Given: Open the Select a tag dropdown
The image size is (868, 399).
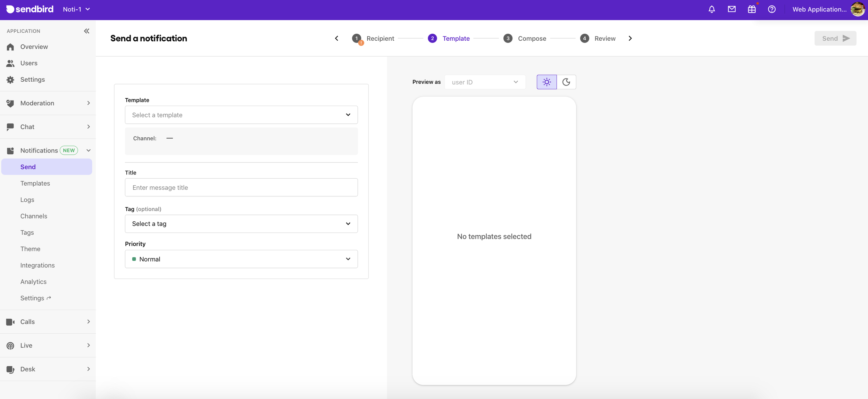Looking at the screenshot, I should (x=241, y=224).
